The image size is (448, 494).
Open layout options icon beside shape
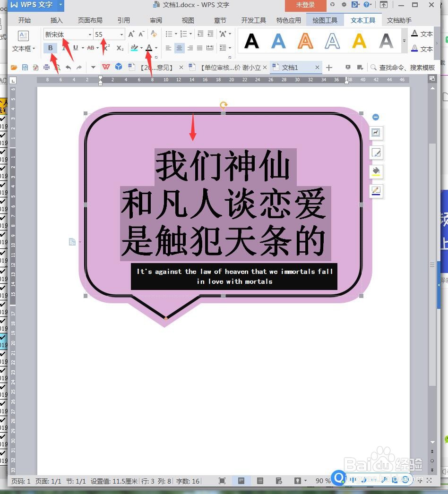coord(376,133)
